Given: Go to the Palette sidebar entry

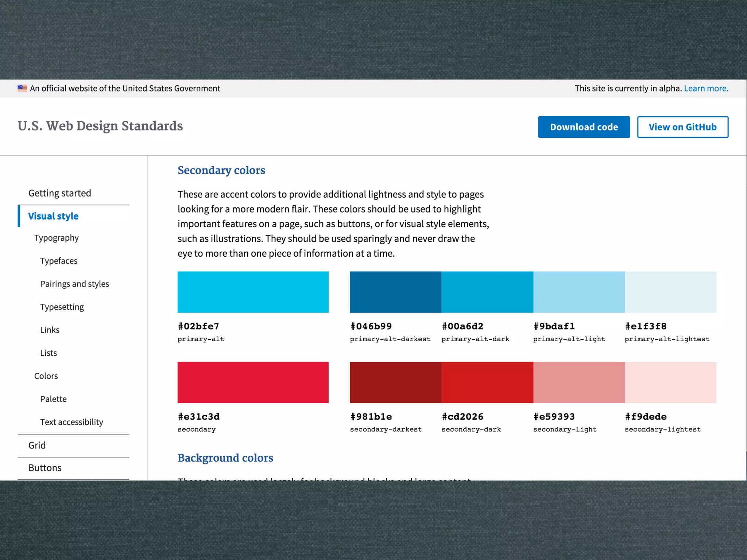Looking at the screenshot, I should click(53, 399).
